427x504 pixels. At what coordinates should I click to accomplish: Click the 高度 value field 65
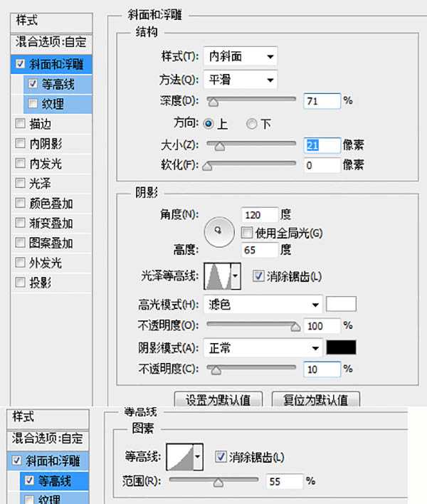(260, 250)
